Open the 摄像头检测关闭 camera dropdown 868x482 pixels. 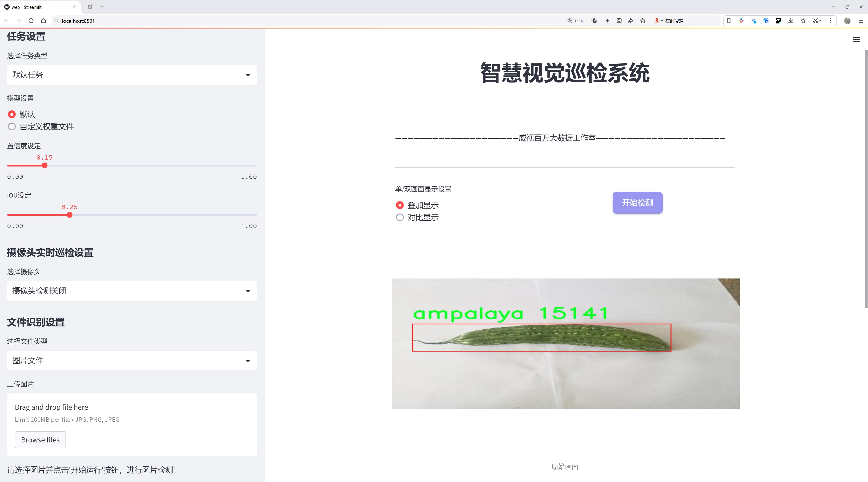pos(132,291)
